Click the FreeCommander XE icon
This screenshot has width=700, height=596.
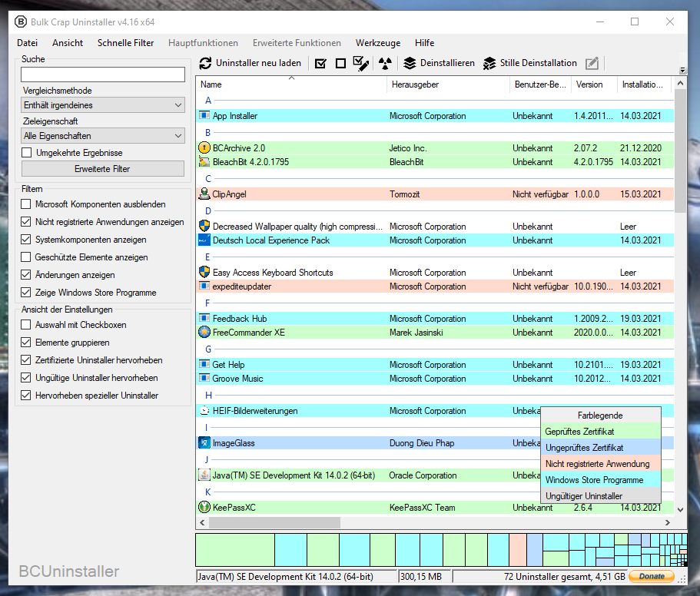tap(204, 333)
